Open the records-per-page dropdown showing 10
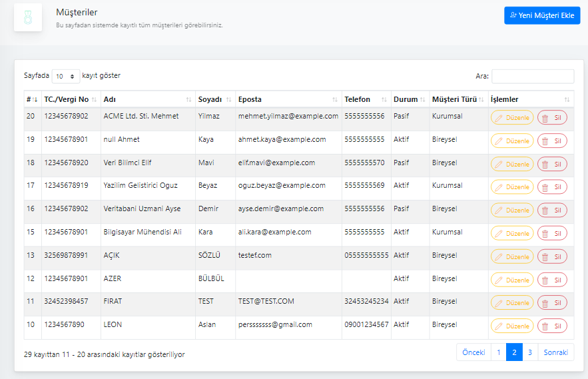 click(x=66, y=76)
